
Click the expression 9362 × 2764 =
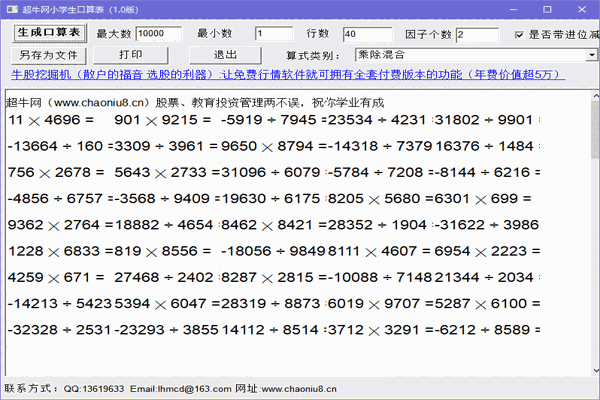[60, 225]
